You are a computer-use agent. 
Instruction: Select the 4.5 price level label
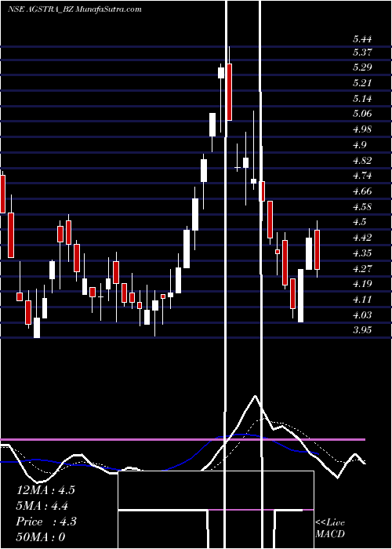pos(360,222)
